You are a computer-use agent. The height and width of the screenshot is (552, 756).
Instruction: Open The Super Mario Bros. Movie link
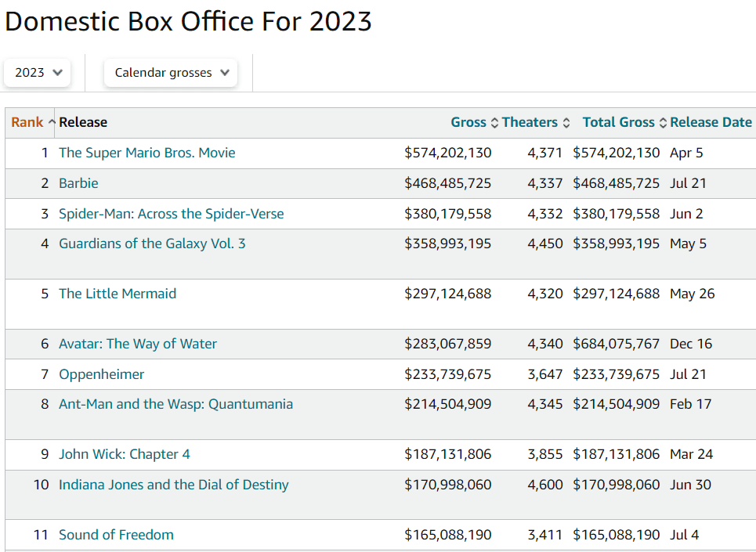coord(147,153)
